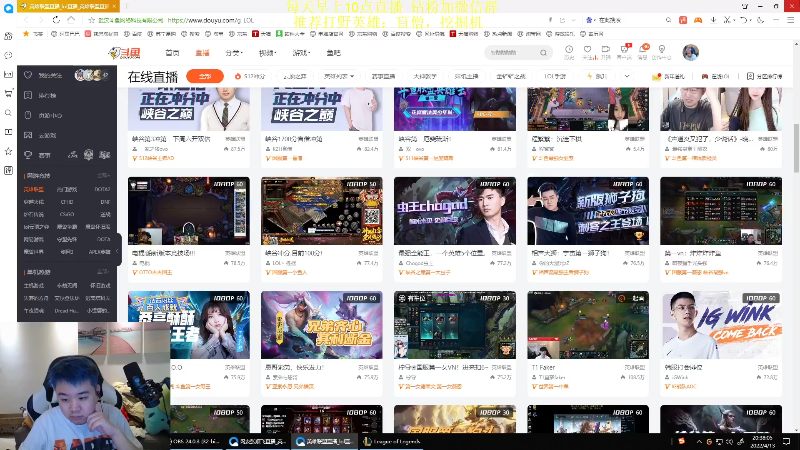Select the orange 全部 filter tab
Image resolution: width=800 pixels, height=450 pixels.
(x=205, y=76)
